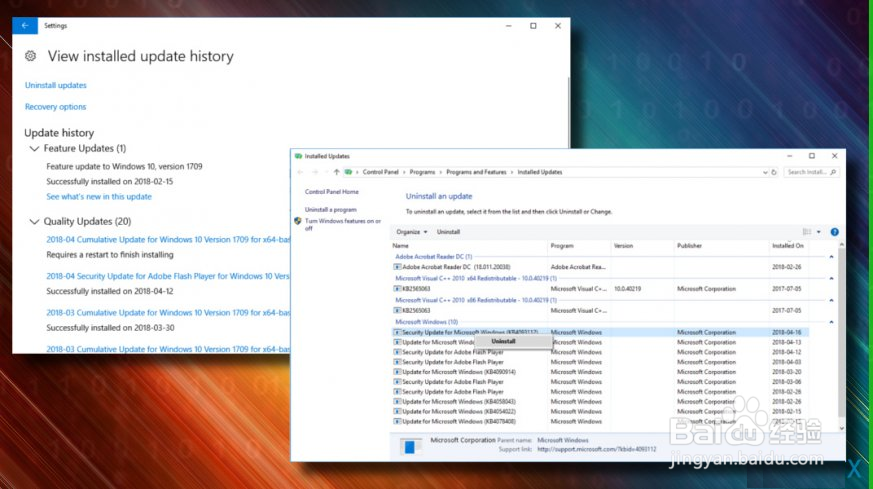
Task: Click the Installed Updates vertical scrollbar
Action: click(841, 334)
